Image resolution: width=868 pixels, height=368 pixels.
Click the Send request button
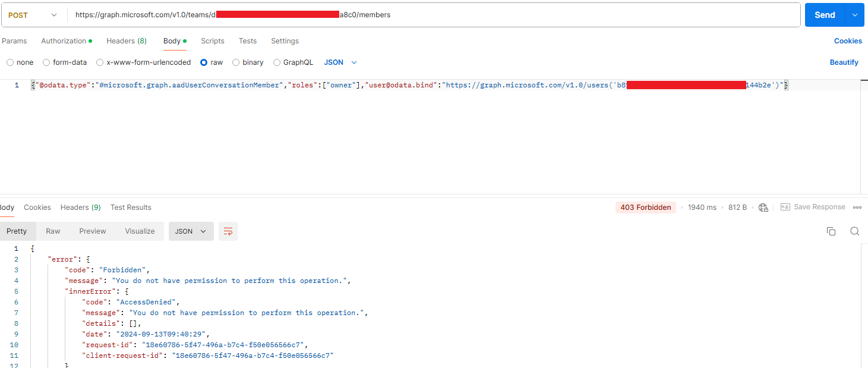[825, 15]
